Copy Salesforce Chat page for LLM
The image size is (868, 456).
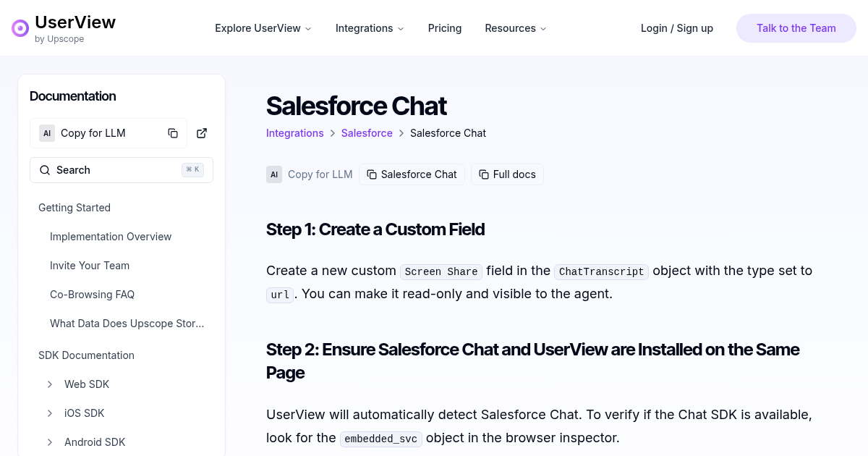tap(412, 174)
